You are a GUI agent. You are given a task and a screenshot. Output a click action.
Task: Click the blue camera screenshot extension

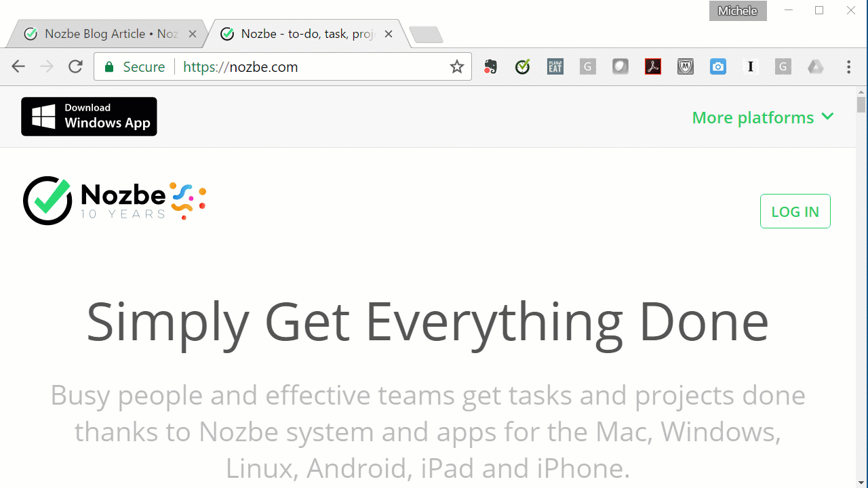coord(718,66)
